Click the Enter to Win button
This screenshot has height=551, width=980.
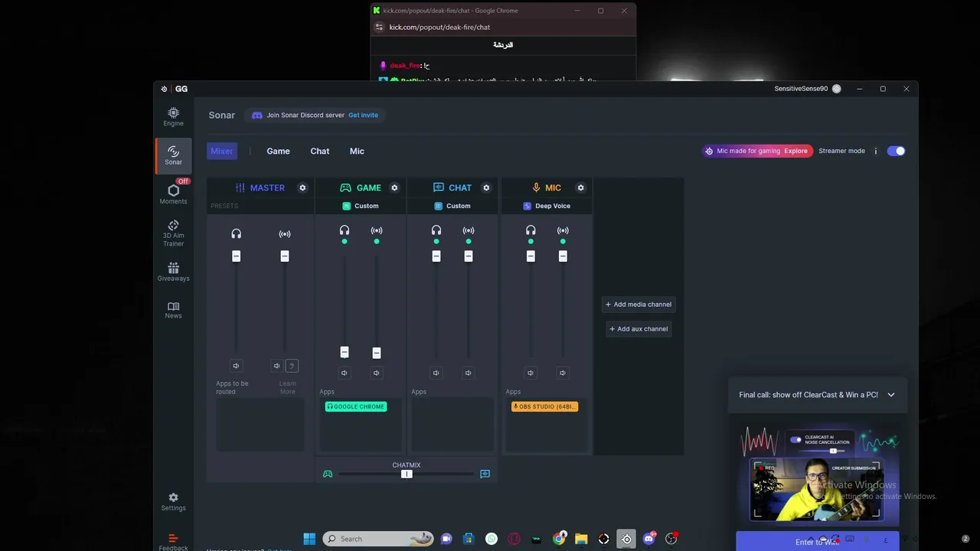(818, 542)
